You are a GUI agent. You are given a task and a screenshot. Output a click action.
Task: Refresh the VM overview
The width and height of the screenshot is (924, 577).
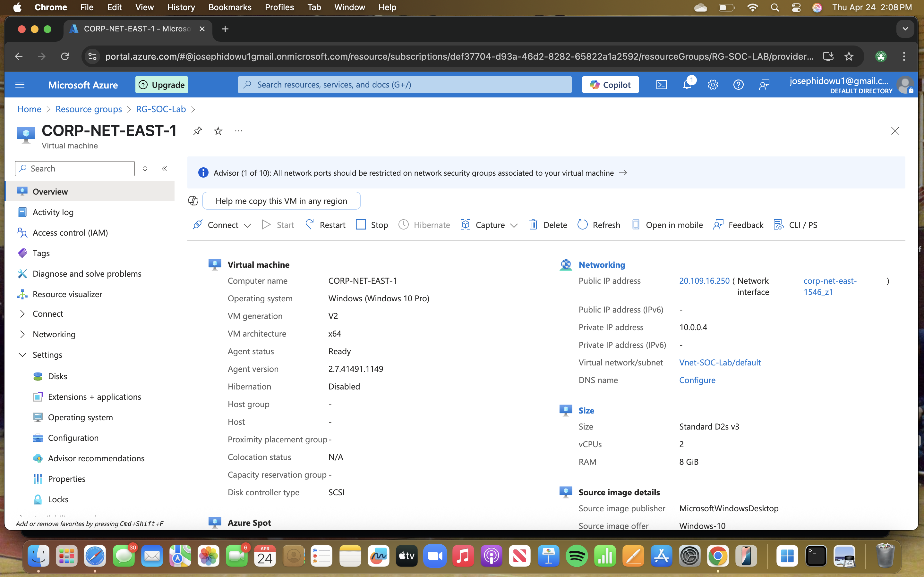pos(599,225)
